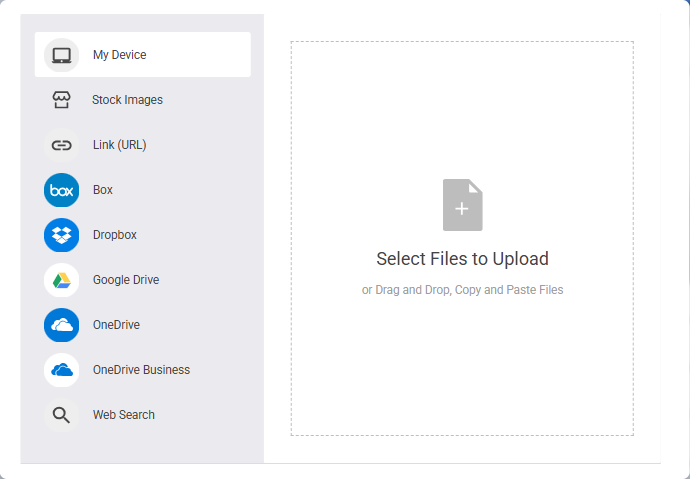Choose the Dropbox logo icon
The height and width of the screenshot is (479, 690).
[x=62, y=235]
